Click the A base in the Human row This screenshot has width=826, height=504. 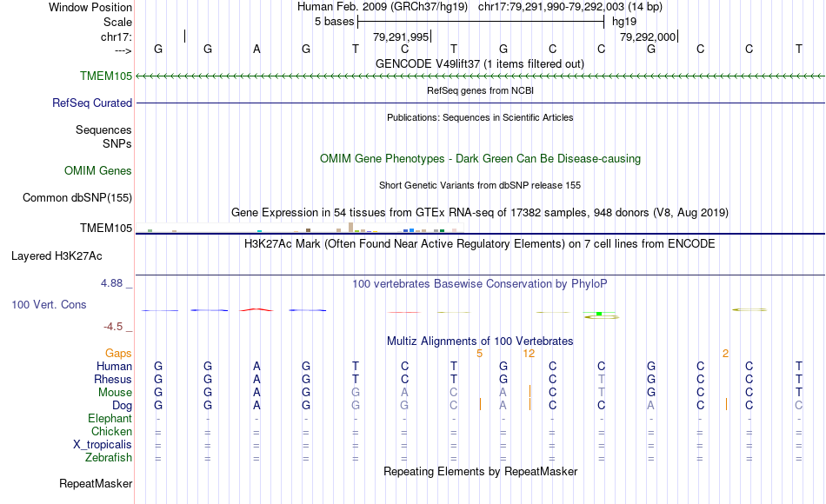256,366
